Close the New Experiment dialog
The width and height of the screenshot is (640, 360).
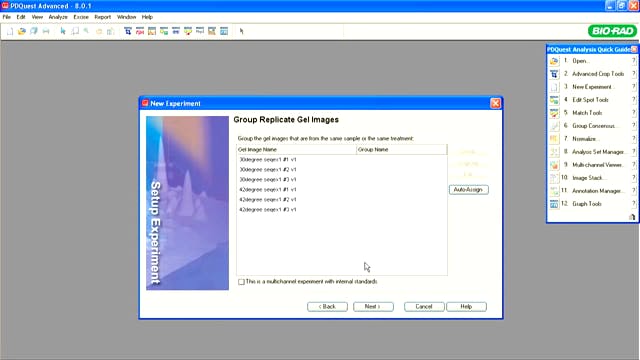(495, 103)
